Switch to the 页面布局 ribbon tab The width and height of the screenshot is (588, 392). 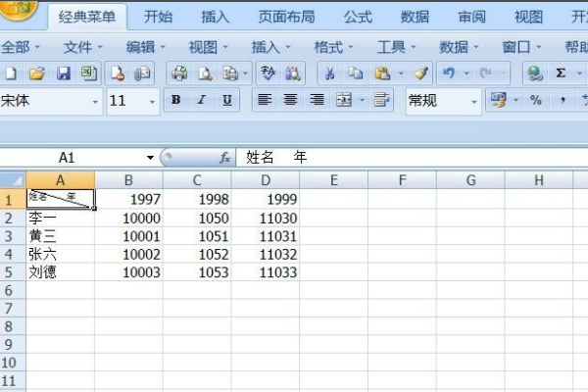coord(286,17)
